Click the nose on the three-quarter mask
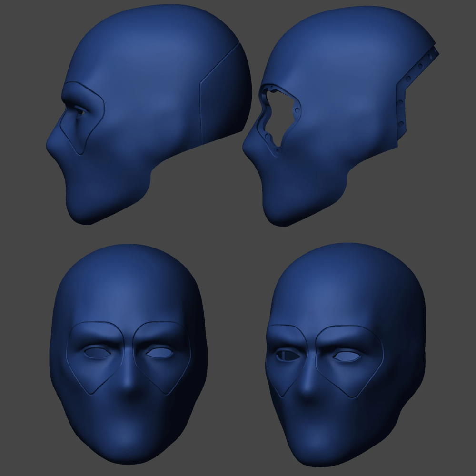This screenshot has height=476, width=476. click(310, 381)
